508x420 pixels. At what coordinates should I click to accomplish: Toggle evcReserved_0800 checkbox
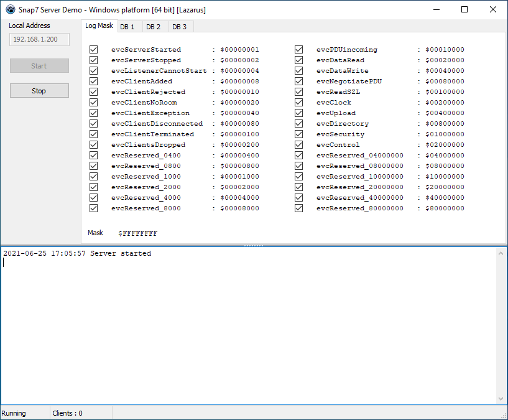[94, 166]
